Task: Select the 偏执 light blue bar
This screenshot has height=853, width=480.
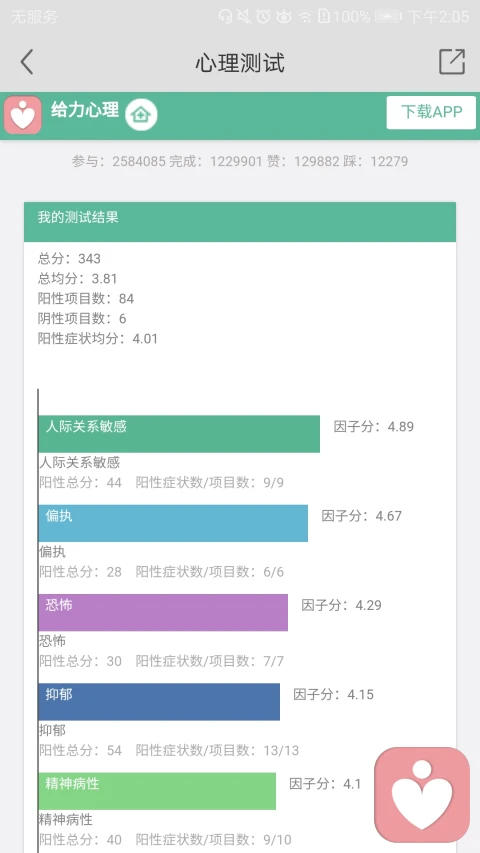Action: click(173, 523)
